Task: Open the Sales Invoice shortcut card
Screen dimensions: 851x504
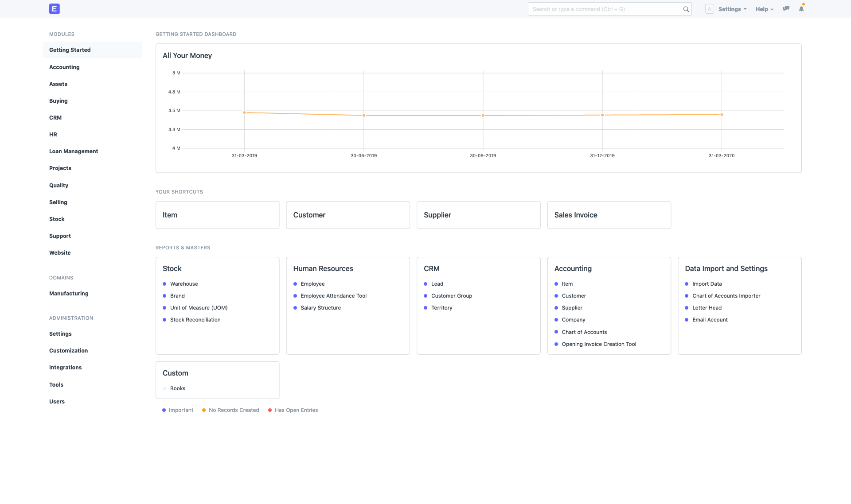Action: click(x=609, y=215)
